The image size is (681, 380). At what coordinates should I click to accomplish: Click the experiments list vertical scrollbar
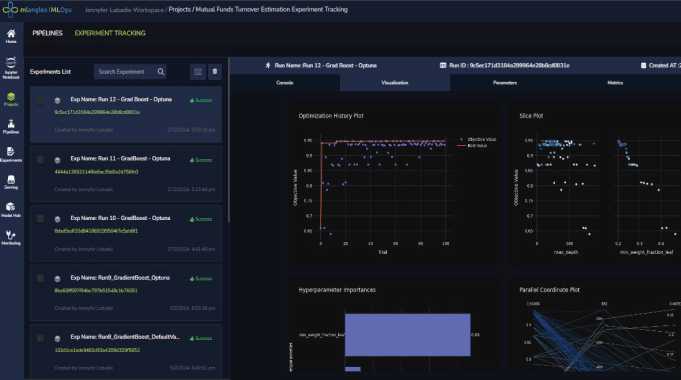point(228,139)
